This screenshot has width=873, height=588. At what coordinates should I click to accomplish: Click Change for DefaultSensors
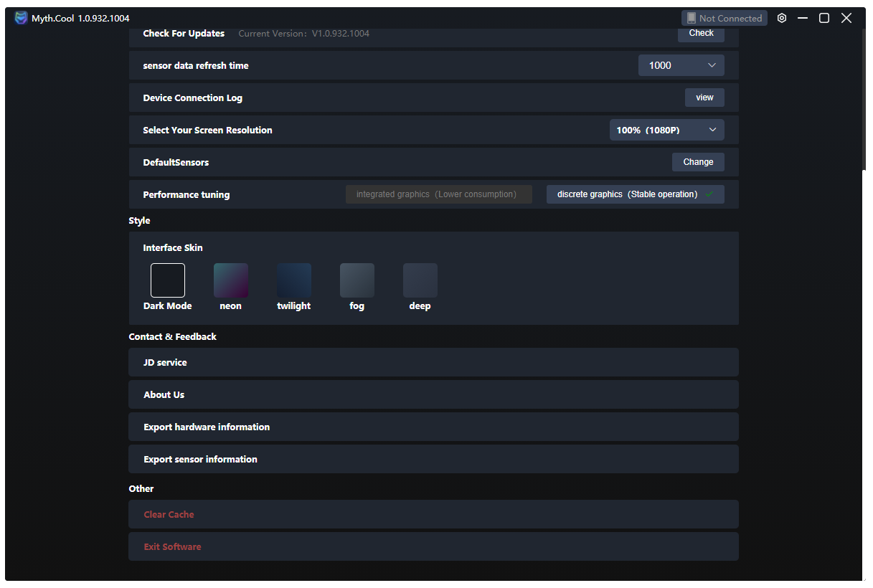pyautogui.click(x=697, y=162)
